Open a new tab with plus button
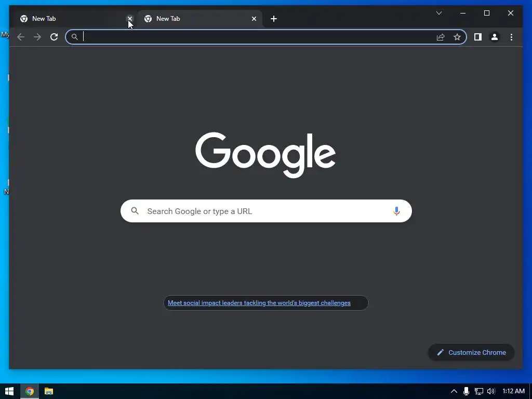 click(x=274, y=19)
